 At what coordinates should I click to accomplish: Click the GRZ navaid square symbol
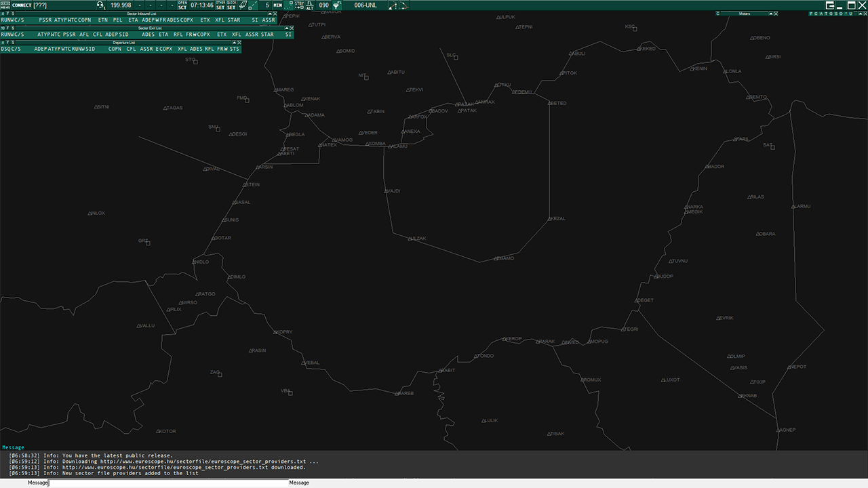click(148, 243)
